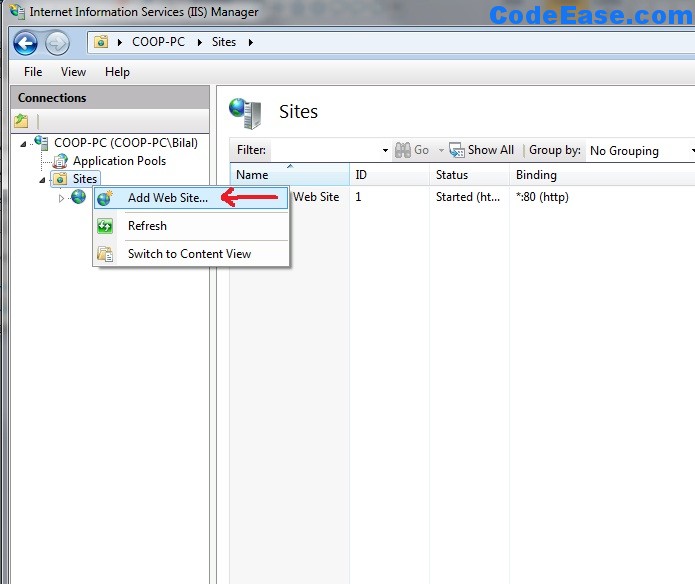
Task: Click the *:80 (http) binding cell
Action: click(542, 197)
